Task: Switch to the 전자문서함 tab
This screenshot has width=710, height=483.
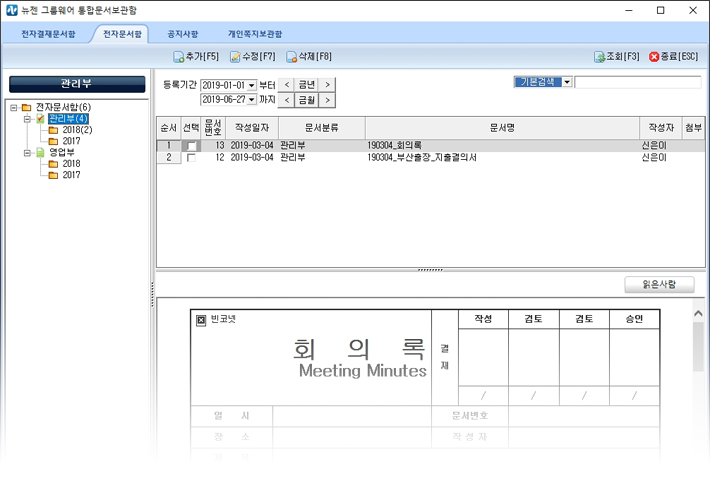Action: [122, 34]
